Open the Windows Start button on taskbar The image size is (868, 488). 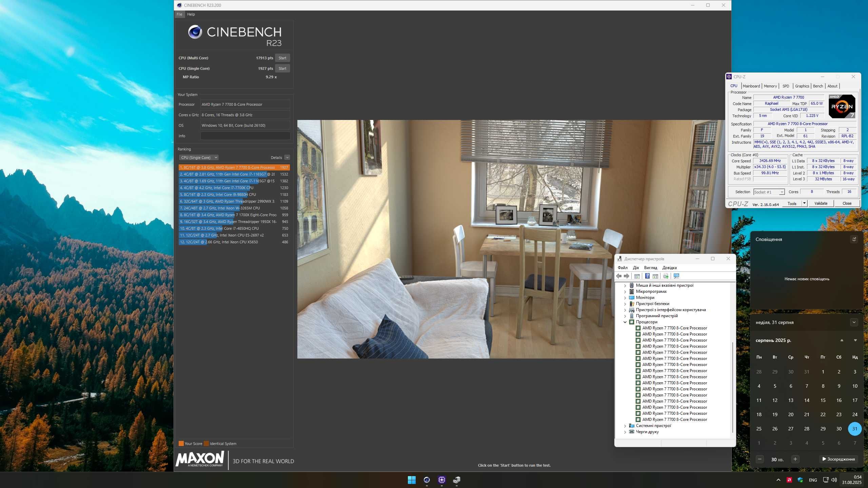point(412,480)
